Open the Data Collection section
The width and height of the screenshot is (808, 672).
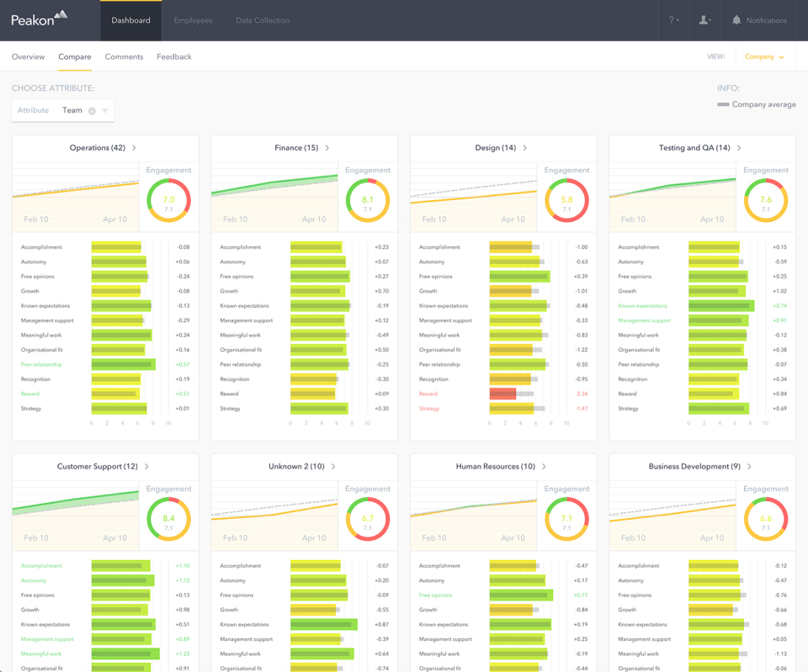[x=263, y=20]
